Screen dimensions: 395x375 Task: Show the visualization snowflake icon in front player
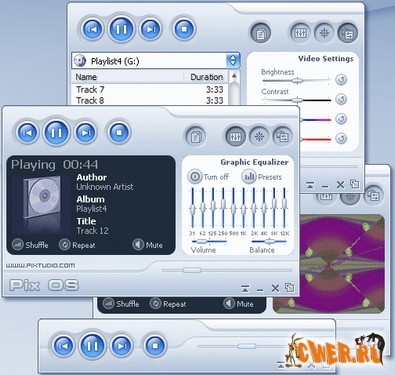pyautogui.click(x=259, y=136)
